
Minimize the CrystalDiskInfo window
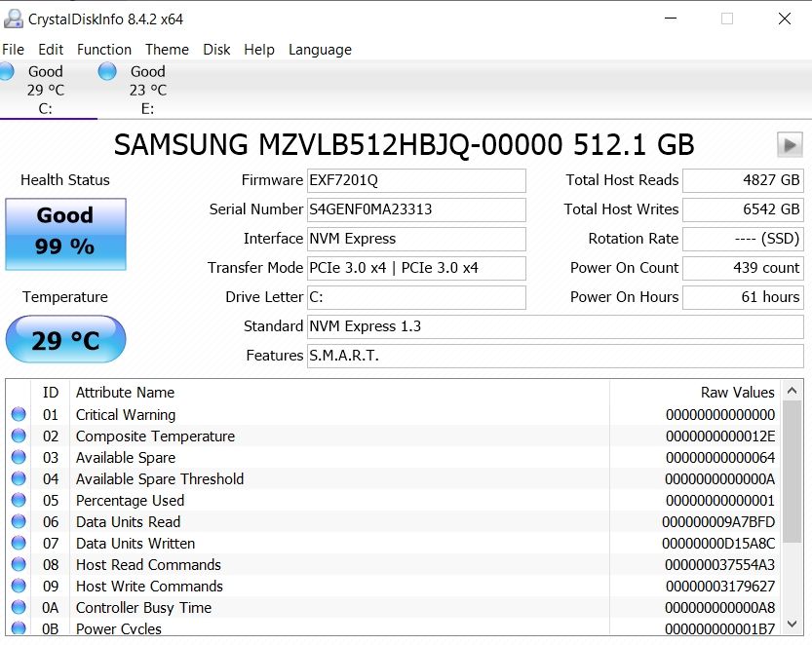(671, 19)
